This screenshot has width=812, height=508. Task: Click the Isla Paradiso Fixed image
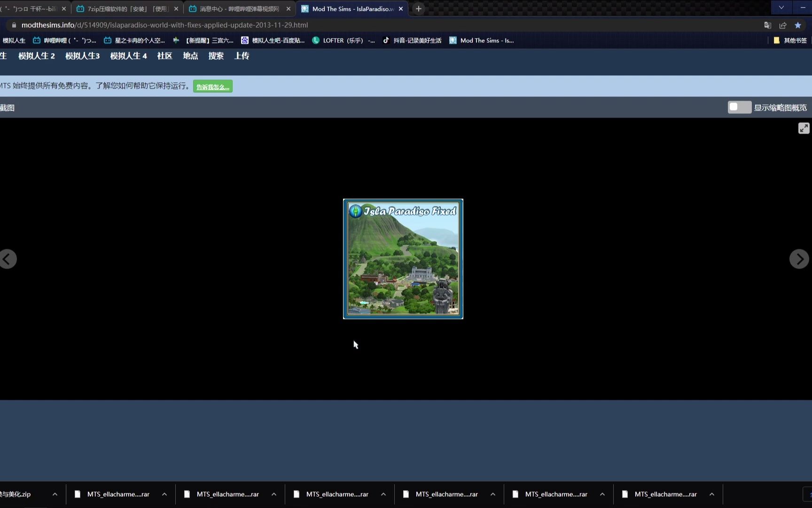tap(403, 259)
